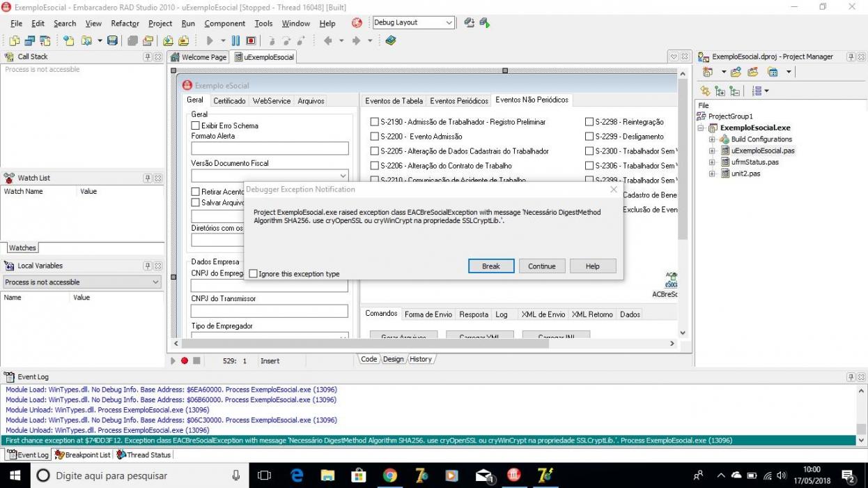Switch to the 'Eventos Periódicos' tab
The width and height of the screenshot is (868, 488).
[459, 101]
